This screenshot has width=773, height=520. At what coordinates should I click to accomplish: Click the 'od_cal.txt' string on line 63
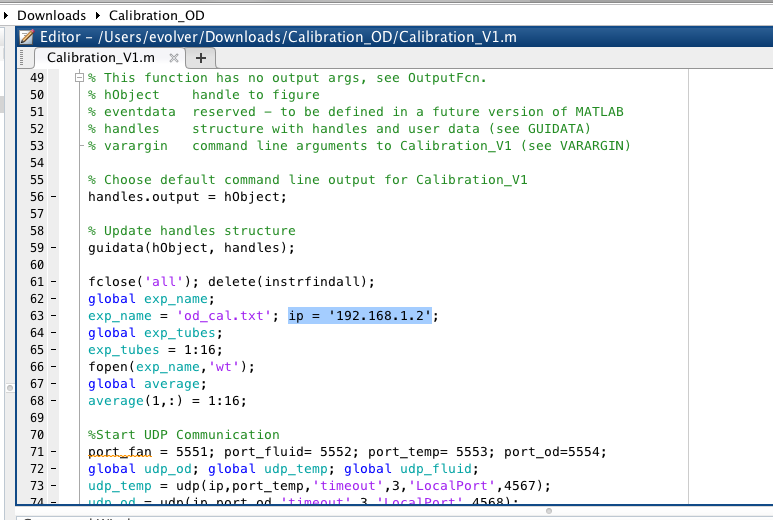pyautogui.click(x=224, y=315)
